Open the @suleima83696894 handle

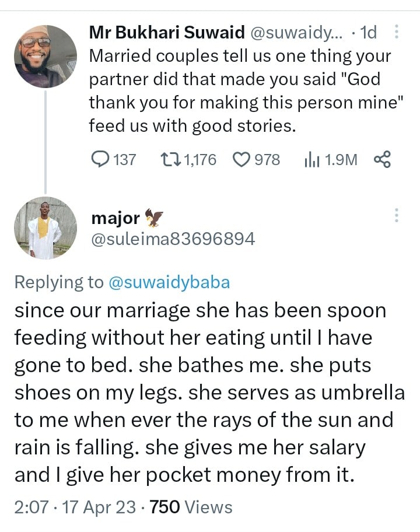point(173,239)
